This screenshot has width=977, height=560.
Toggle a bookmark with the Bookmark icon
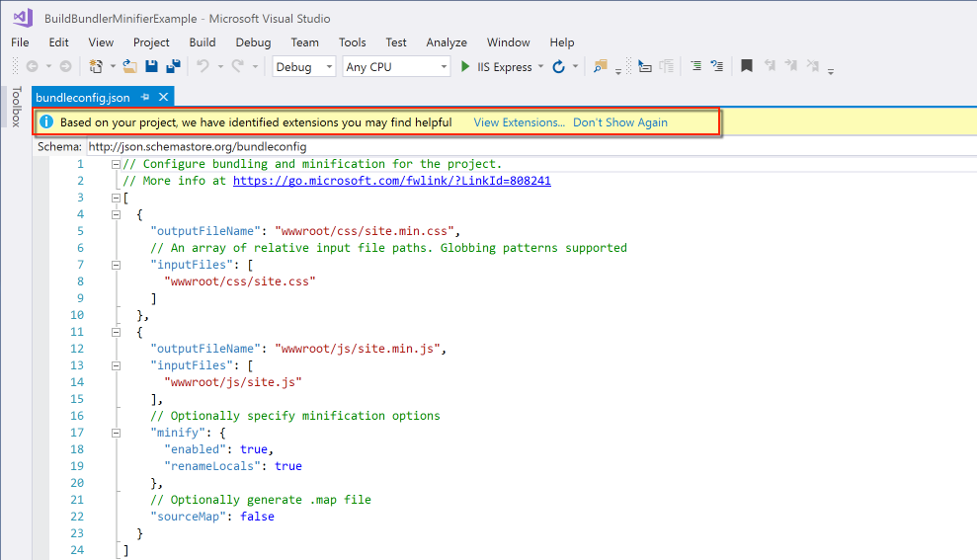pos(747,65)
